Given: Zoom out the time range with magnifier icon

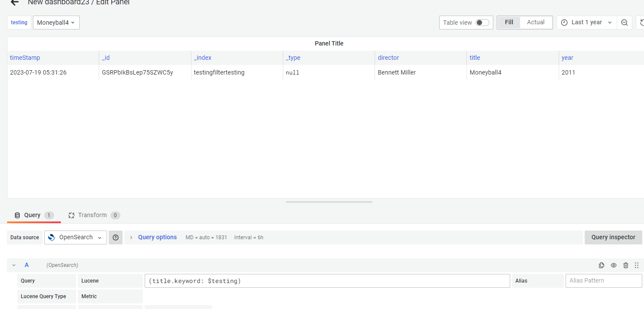Looking at the screenshot, I should click(x=624, y=22).
